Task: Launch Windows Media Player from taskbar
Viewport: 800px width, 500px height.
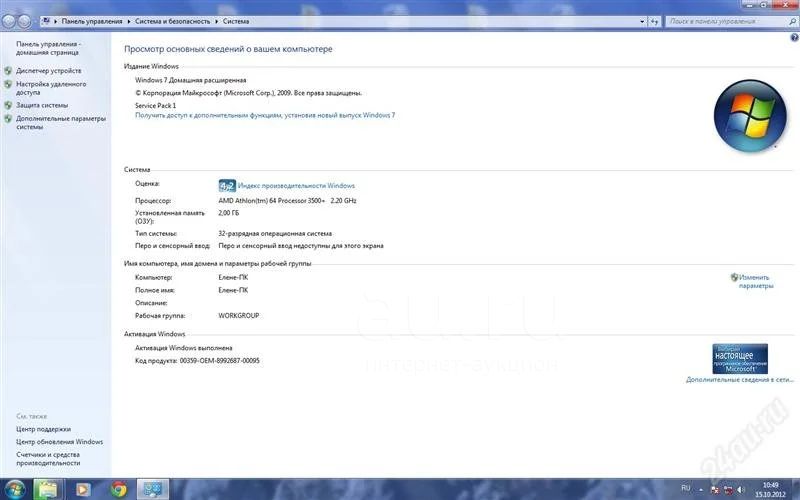Action: (83, 490)
